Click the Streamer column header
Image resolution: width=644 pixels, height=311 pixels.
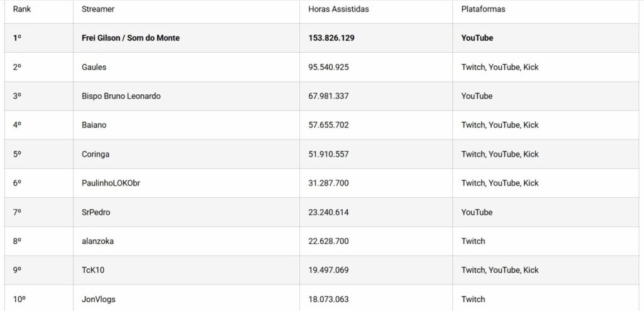(98, 9)
